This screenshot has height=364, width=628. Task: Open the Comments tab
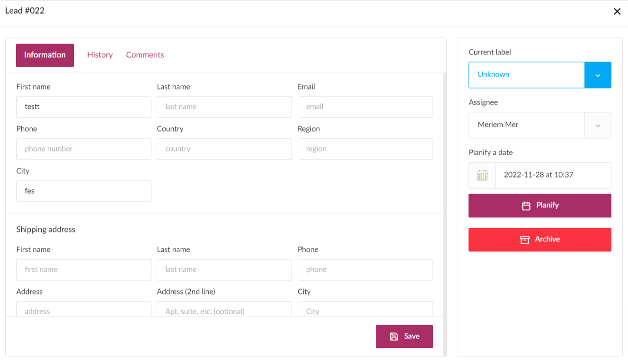point(145,55)
